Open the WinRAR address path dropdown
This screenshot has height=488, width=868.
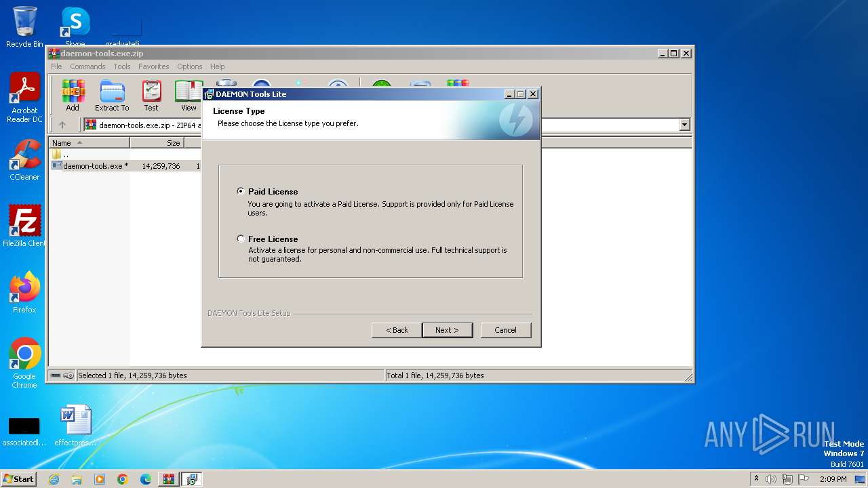[684, 125]
